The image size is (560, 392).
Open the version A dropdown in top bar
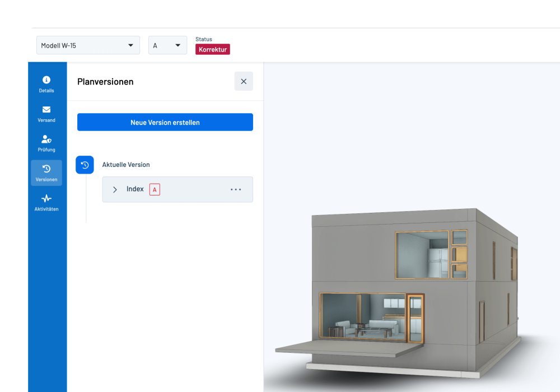(167, 45)
